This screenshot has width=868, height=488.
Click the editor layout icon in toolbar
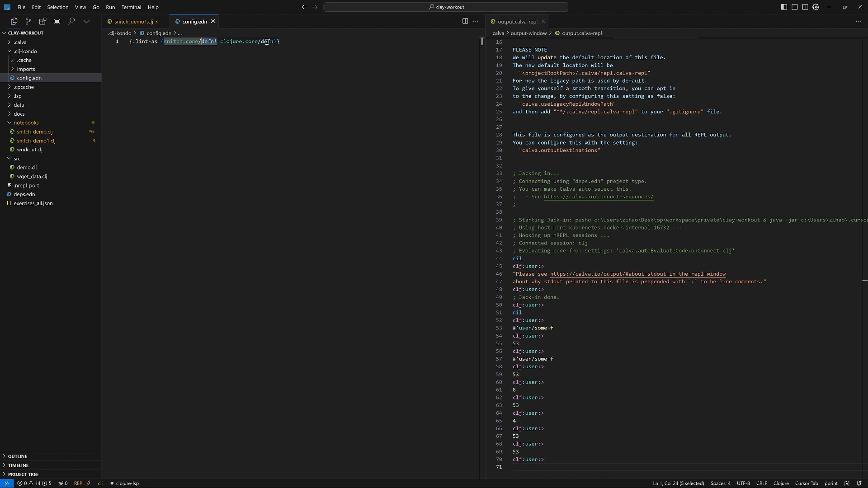(x=804, y=7)
